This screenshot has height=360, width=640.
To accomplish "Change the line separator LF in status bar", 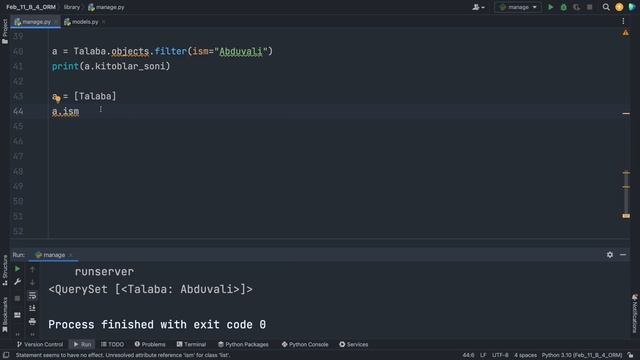I will (x=483, y=355).
